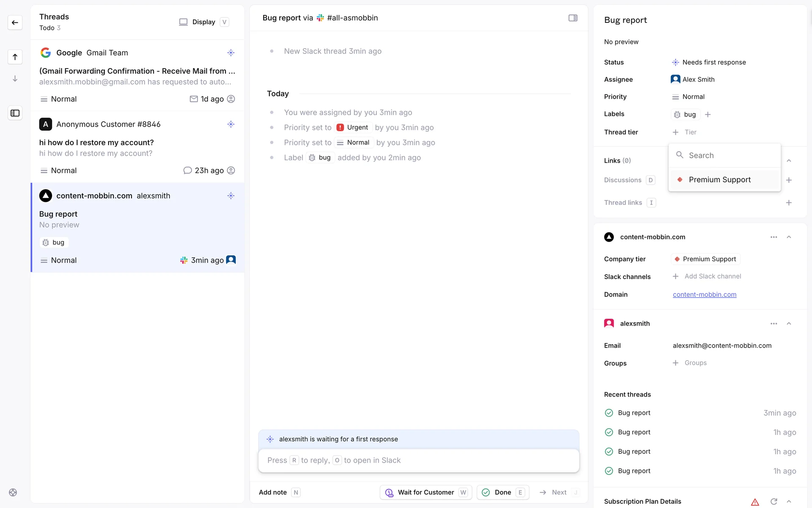Toggle the right details panel icon
This screenshot has height=508, width=812.
point(573,18)
